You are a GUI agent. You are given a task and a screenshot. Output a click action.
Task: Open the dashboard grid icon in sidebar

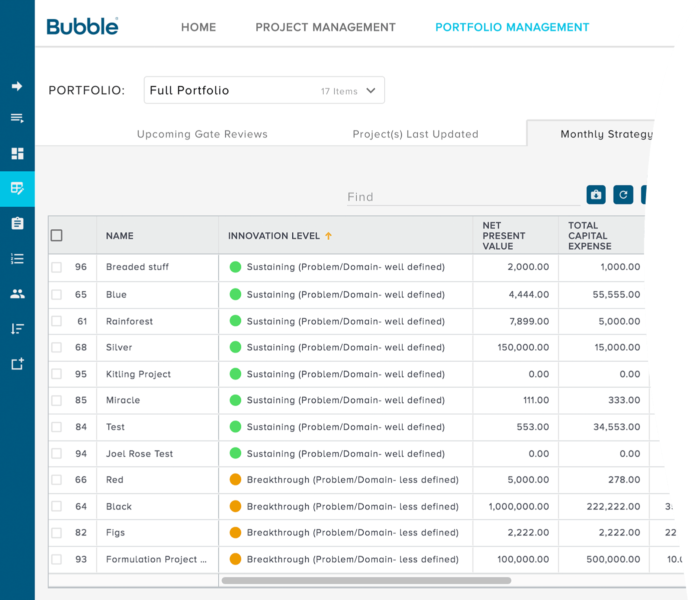click(17, 153)
